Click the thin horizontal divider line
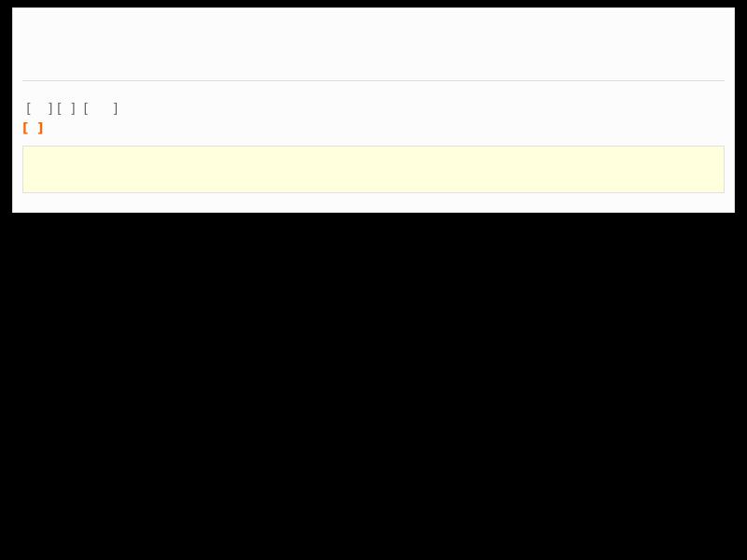Viewport: 747px width, 560px height. 373,81
